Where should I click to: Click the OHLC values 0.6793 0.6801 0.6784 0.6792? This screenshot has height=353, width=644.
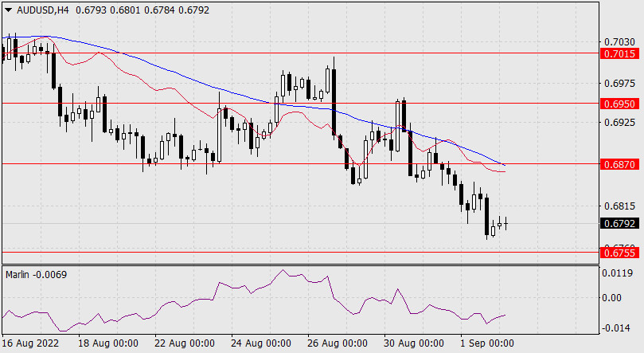point(142,10)
